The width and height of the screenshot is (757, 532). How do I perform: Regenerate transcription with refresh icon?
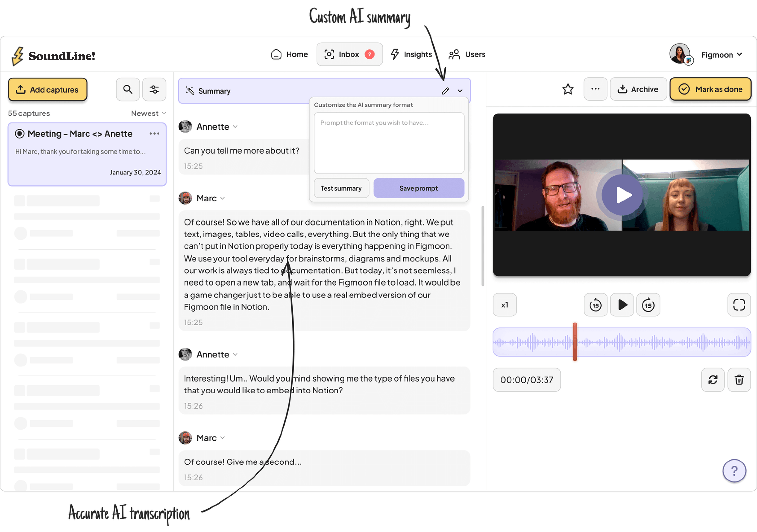[x=713, y=380]
